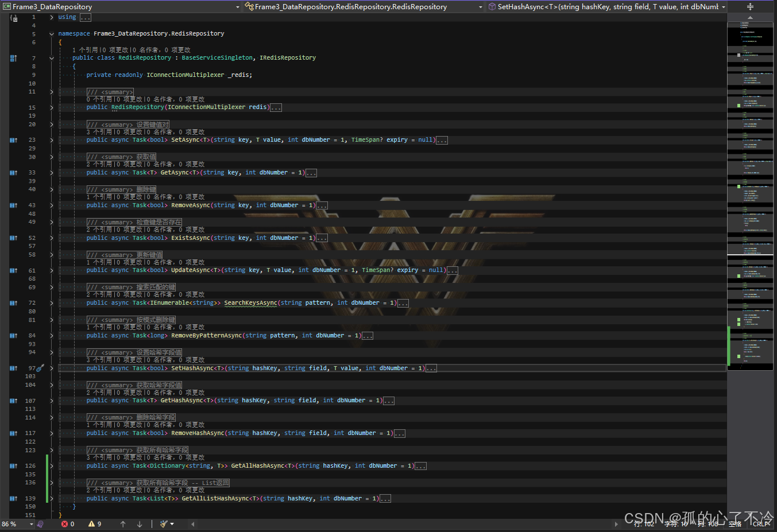Expand the UpdateAsync method body
The width and height of the screenshot is (777, 532).
point(52,270)
